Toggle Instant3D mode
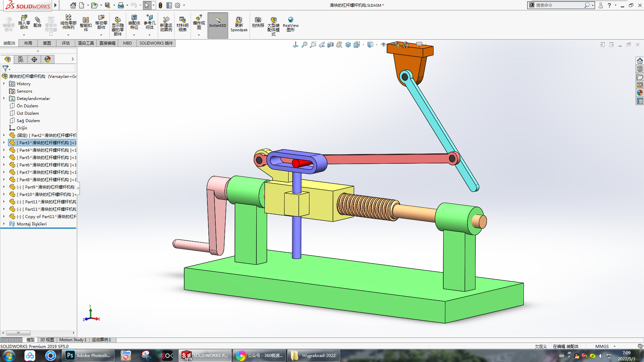This screenshot has height=362, width=644. pyautogui.click(x=217, y=25)
